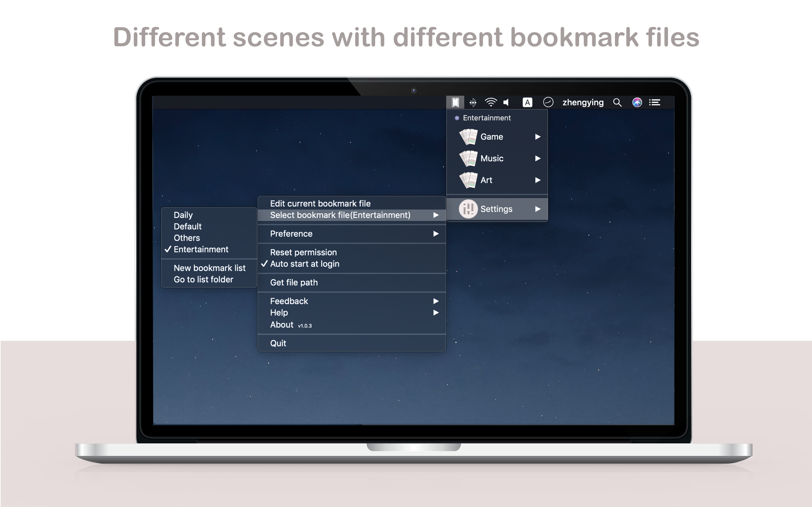Click Go to list folder
The height and width of the screenshot is (507, 812).
click(x=203, y=280)
